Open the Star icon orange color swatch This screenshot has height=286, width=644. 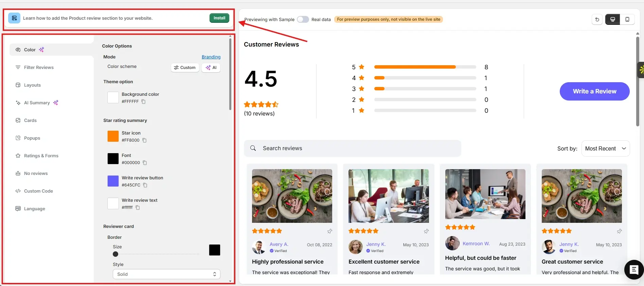click(x=113, y=136)
